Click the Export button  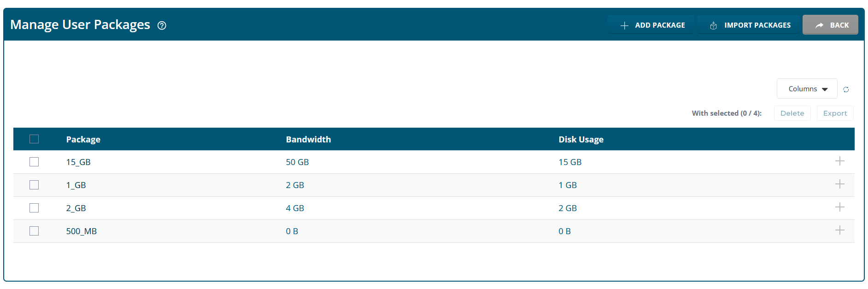[835, 113]
